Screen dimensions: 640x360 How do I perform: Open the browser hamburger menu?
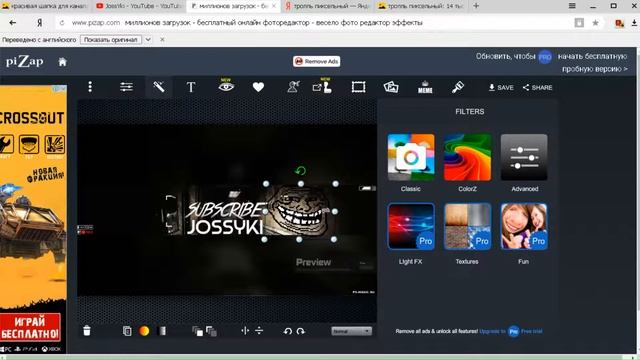[572, 6]
